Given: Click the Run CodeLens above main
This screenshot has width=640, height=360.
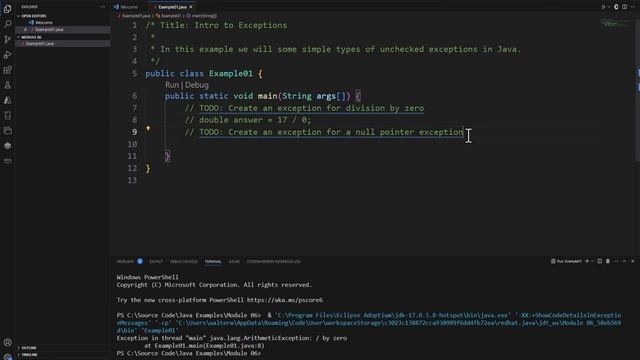Looking at the screenshot, I should [172, 85].
